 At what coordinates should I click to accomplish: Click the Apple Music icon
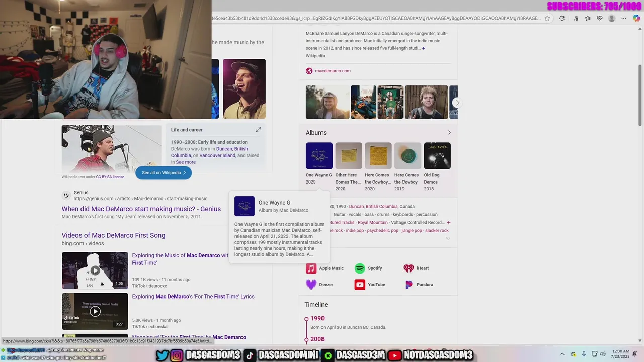tap(311, 268)
